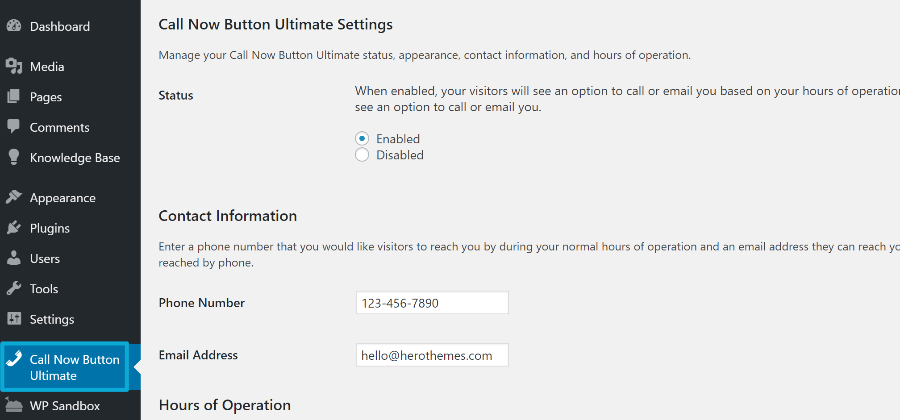Select the Enabled status radio button
Image resolution: width=900 pixels, height=420 pixels.
tap(362, 138)
